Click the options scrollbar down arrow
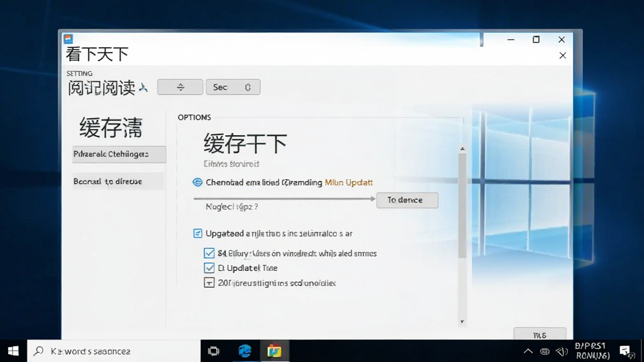The image size is (644, 362). coord(462,322)
